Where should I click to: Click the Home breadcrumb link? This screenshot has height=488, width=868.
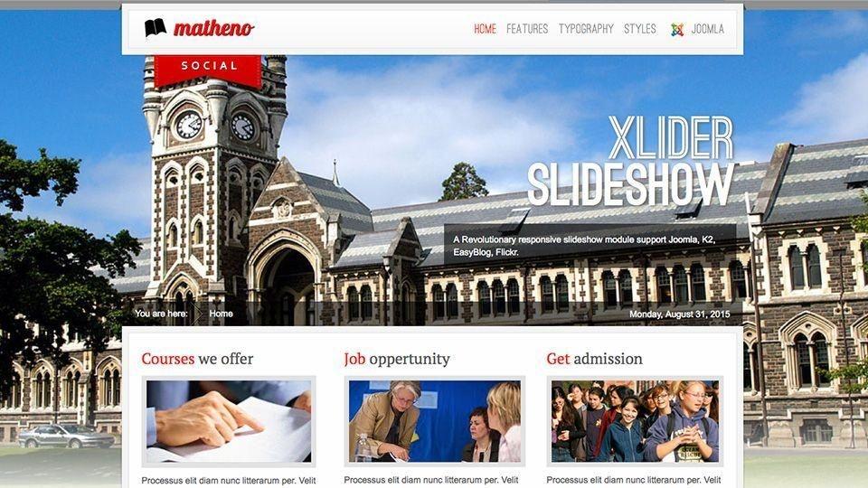coord(221,314)
